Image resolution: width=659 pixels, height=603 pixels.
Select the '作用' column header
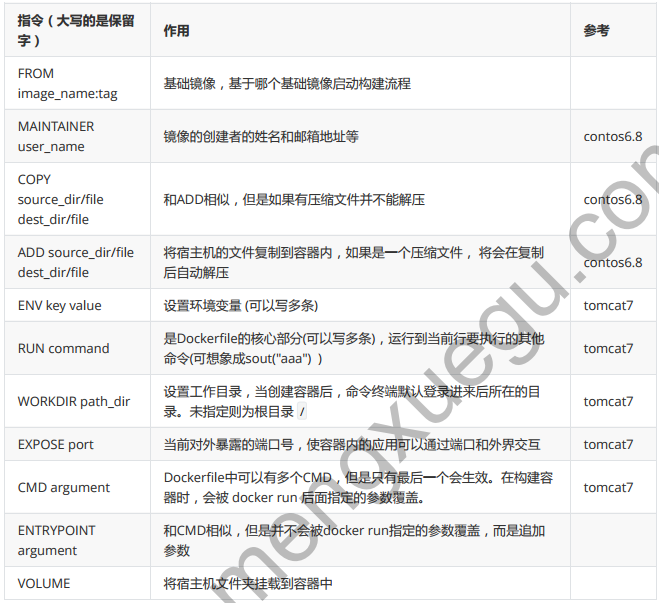360,30
